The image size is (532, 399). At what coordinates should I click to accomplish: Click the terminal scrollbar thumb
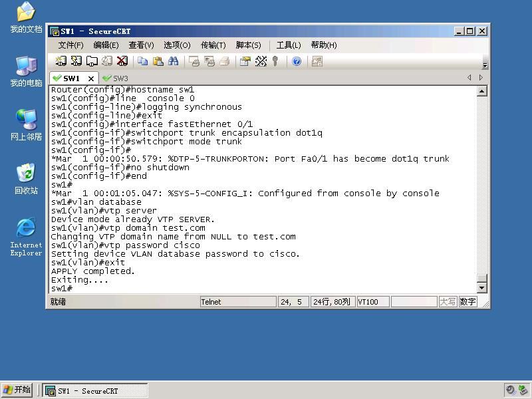(482, 278)
